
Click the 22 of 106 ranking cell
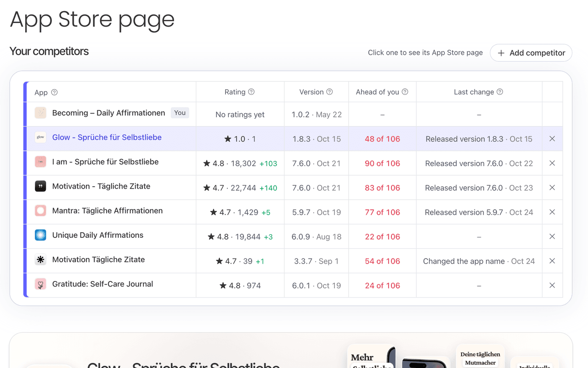pyautogui.click(x=382, y=236)
